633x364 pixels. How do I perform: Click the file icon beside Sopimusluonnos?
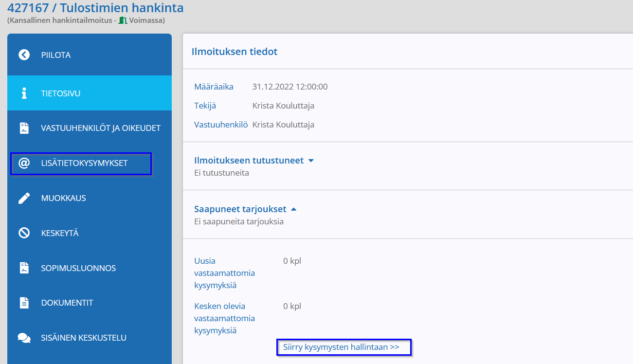pos(24,268)
